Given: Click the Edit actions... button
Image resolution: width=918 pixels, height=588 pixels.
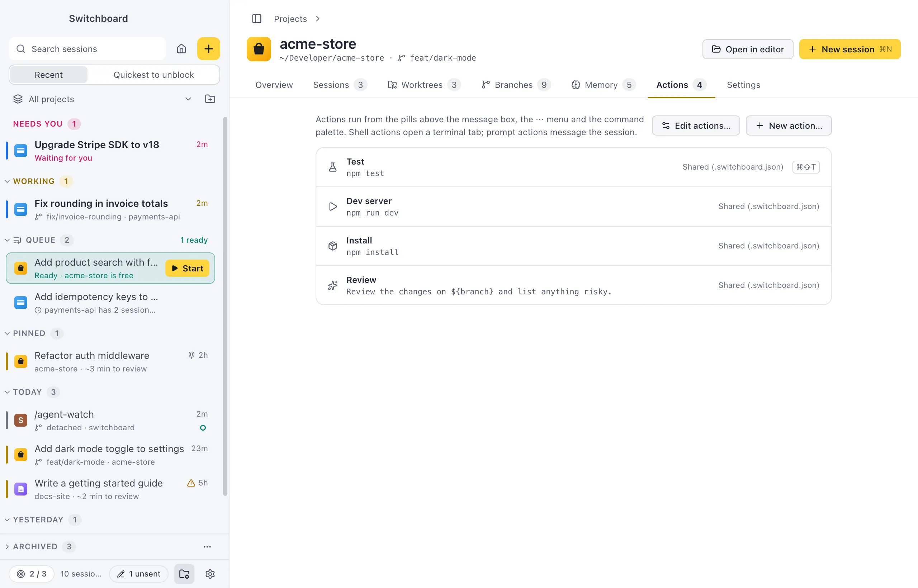Looking at the screenshot, I should 696,125.
